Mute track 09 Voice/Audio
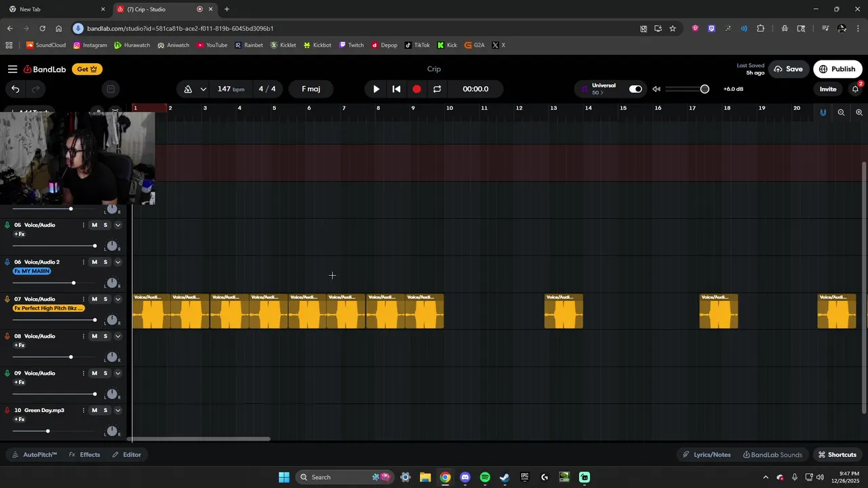 [x=94, y=373]
